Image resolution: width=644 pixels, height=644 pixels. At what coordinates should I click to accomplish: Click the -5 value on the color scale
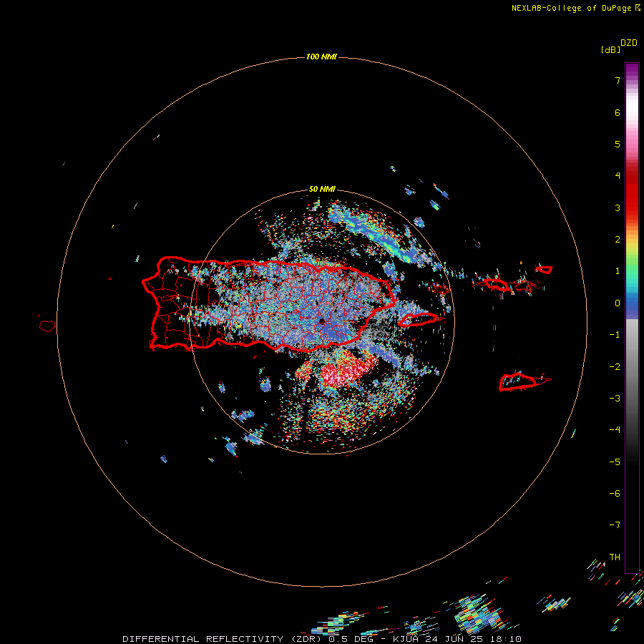[x=615, y=462]
